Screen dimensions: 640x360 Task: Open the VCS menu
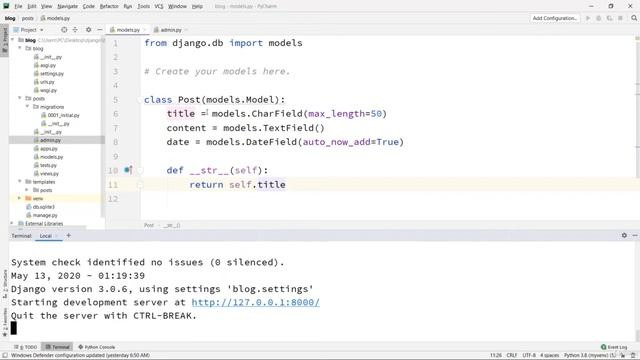[x=159, y=7]
